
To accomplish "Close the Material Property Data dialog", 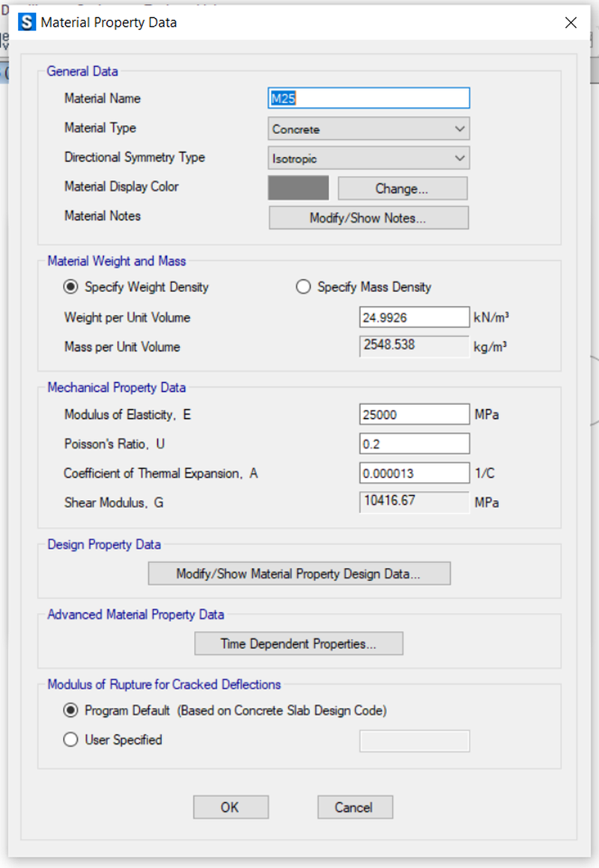I will 571,22.
